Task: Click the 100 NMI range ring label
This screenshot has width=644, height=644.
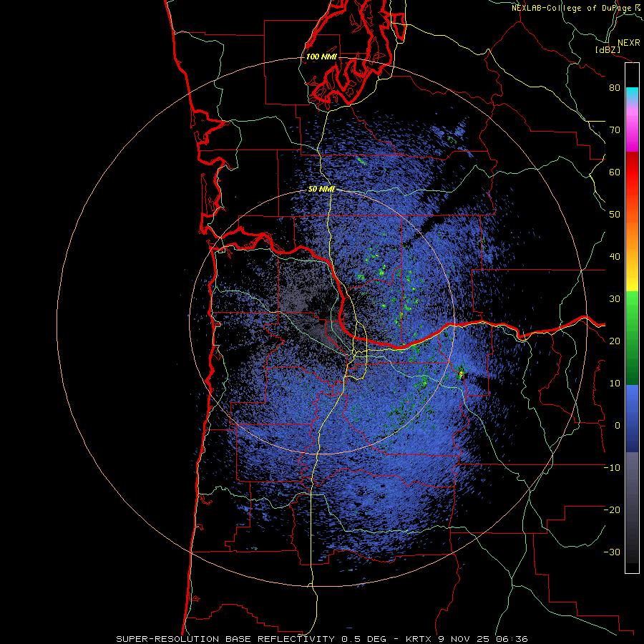Action: (x=321, y=57)
